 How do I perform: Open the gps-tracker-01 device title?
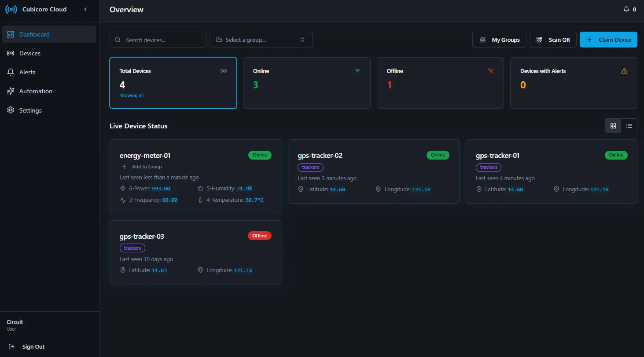click(x=498, y=155)
